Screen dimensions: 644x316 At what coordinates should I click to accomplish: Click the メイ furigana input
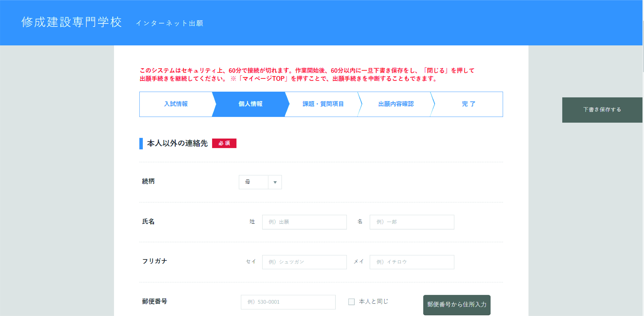tap(412, 262)
